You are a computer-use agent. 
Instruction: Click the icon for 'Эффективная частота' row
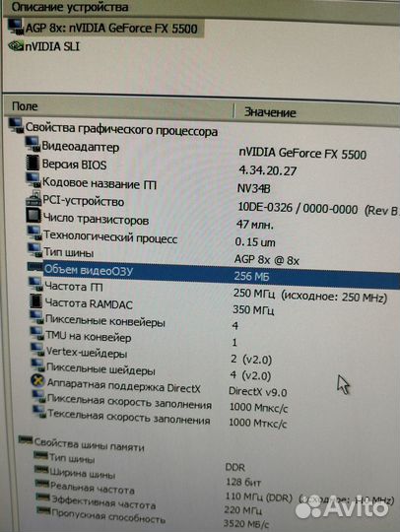[43, 497]
